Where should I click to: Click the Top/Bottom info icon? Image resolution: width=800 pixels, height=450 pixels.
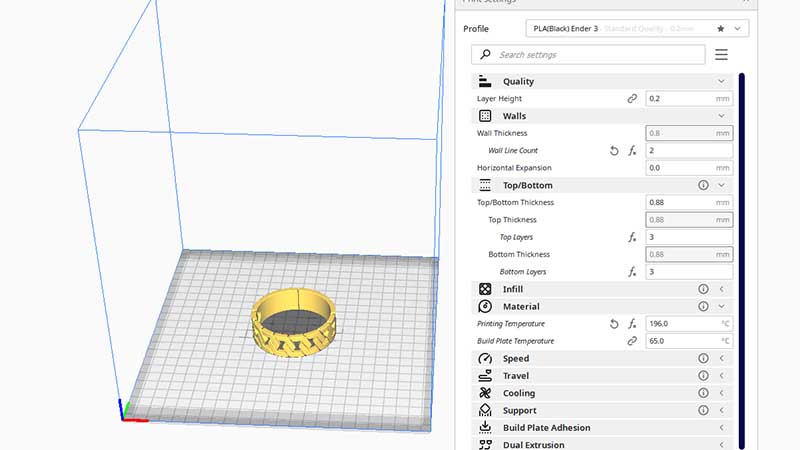[703, 185]
